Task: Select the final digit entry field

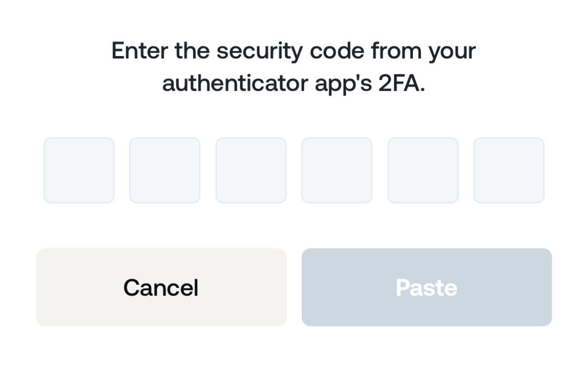Action: pos(509,170)
